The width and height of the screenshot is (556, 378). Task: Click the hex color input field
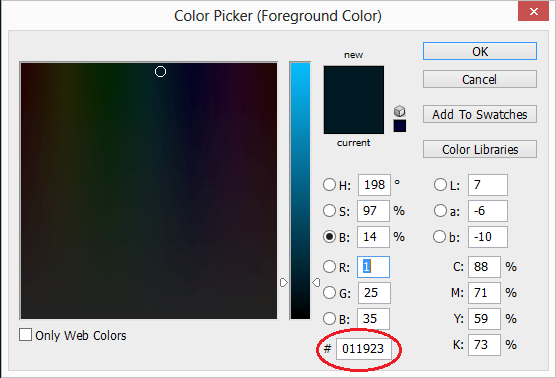(364, 349)
